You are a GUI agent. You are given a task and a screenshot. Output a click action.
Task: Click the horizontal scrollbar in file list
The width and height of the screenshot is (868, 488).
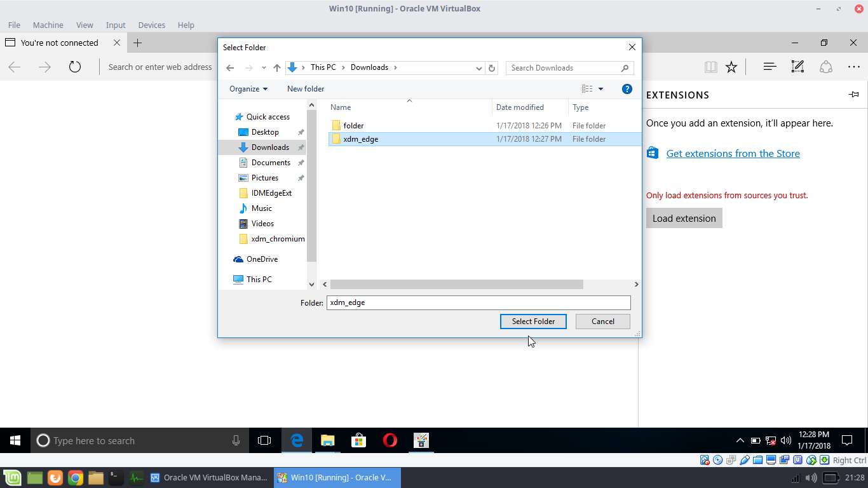(456, 285)
